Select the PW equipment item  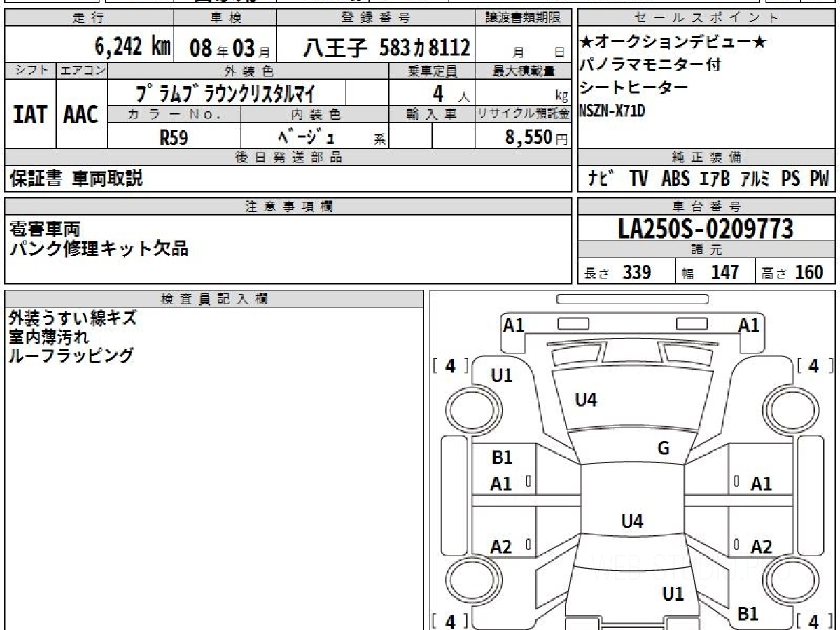(x=819, y=178)
